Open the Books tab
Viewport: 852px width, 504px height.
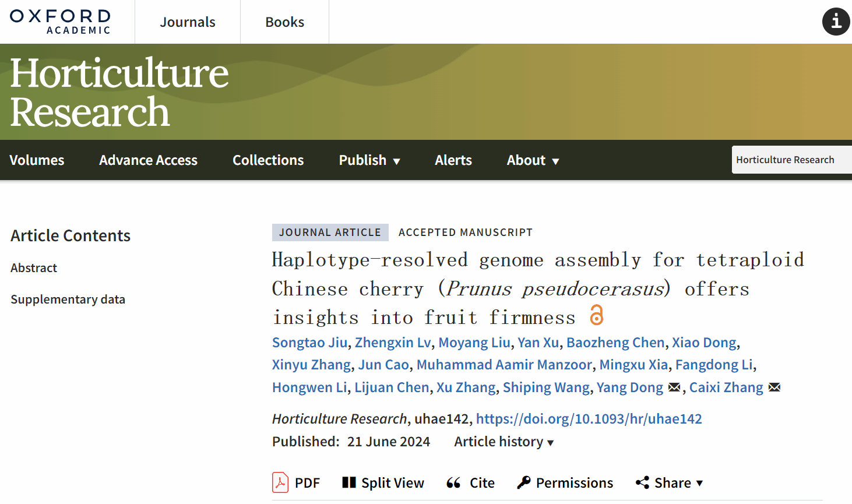point(284,22)
